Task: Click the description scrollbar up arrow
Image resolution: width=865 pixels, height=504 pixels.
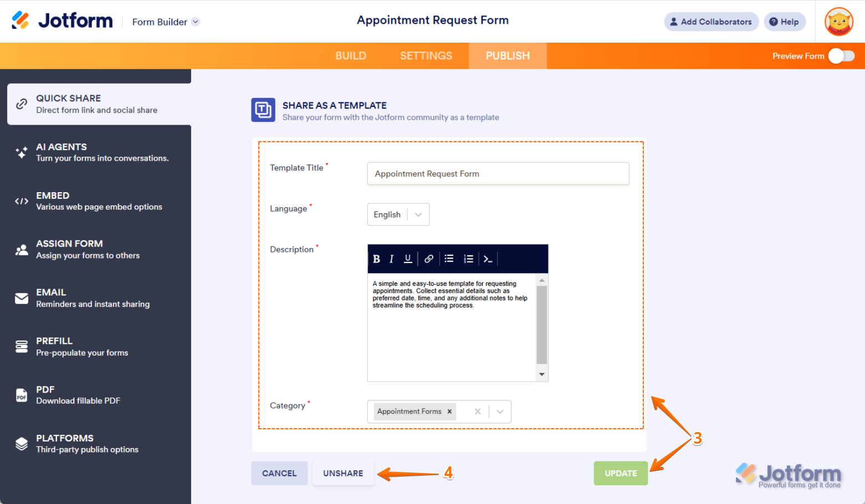Action: pos(542,280)
